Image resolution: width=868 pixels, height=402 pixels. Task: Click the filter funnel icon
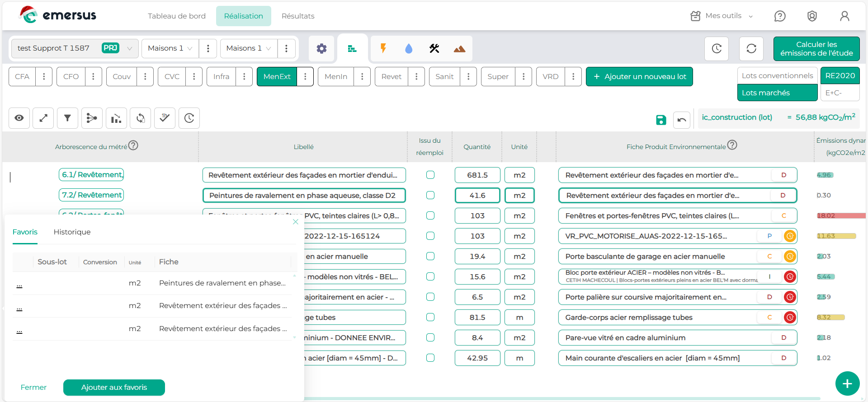67,118
